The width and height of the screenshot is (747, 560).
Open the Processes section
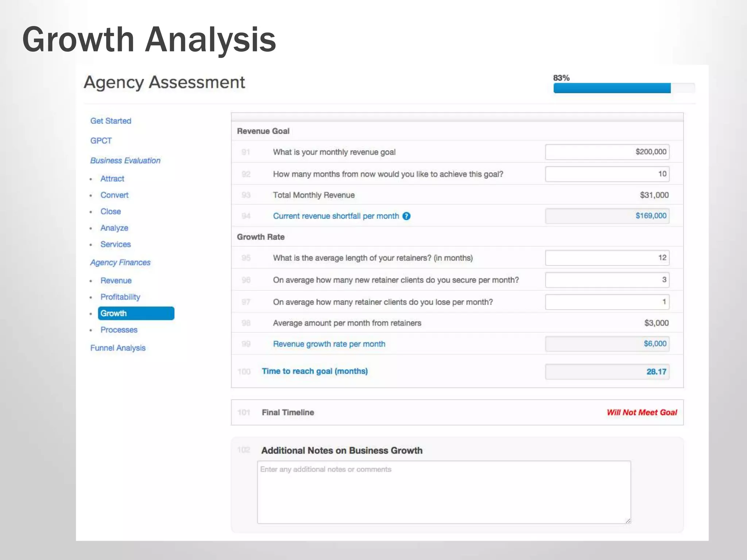(x=119, y=330)
